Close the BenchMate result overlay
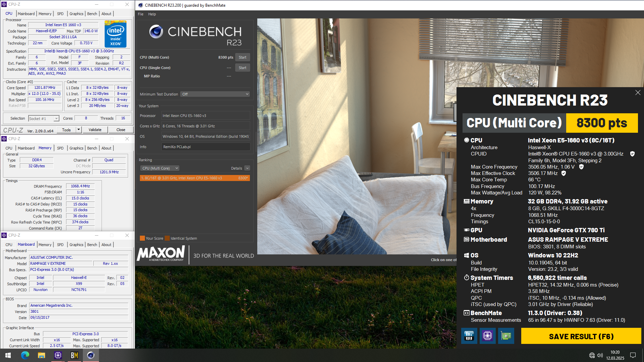Image resolution: width=644 pixels, height=362 pixels. coord(638,93)
